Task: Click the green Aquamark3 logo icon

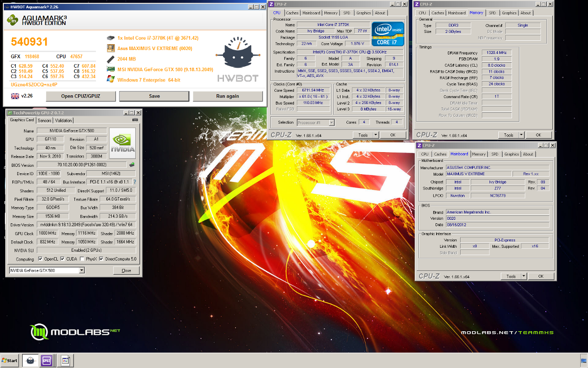Action: (x=13, y=20)
